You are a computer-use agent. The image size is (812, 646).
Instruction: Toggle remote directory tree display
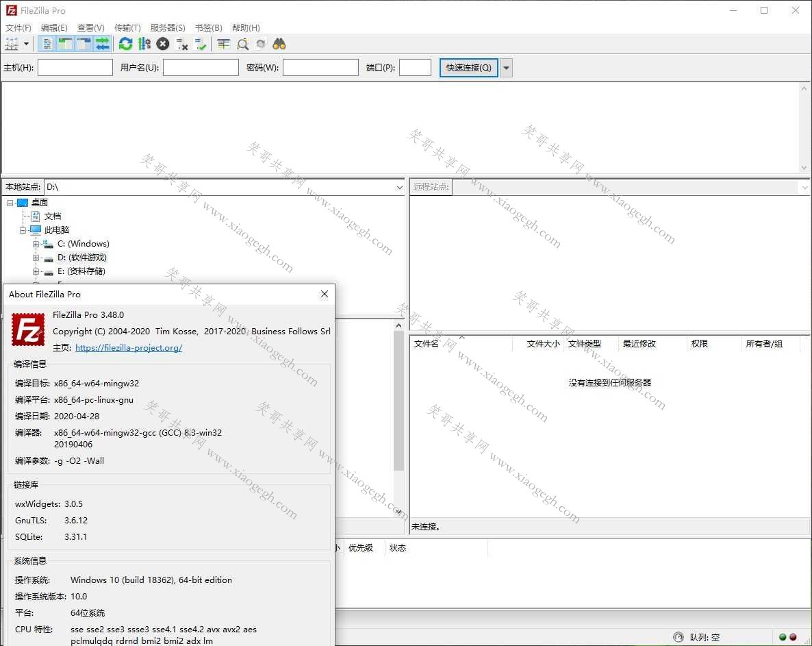click(x=84, y=44)
